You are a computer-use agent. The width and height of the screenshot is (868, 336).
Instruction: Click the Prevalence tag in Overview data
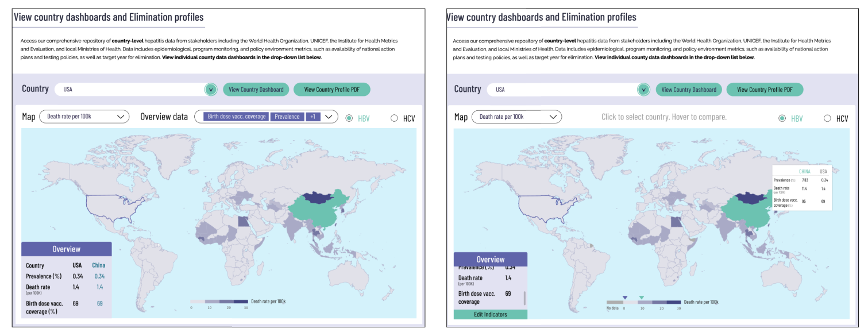coord(287,117)
